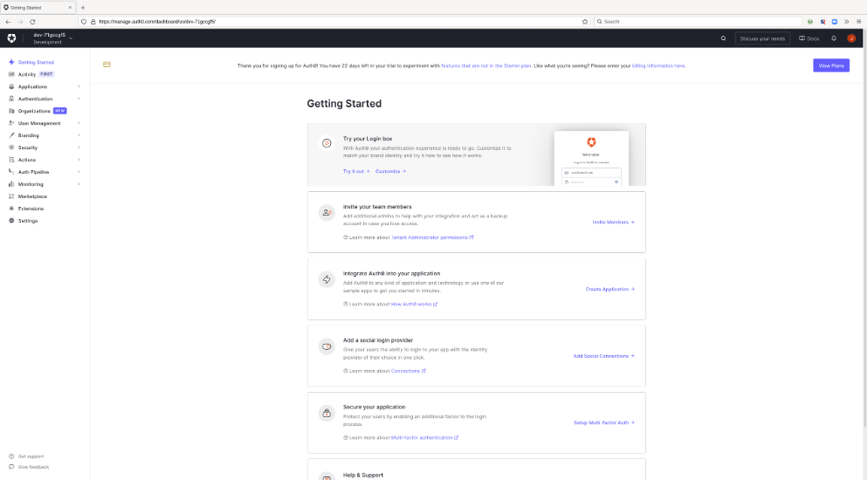
Task: Expand the Authentication sidebar section
Action: tap(45, 99)
